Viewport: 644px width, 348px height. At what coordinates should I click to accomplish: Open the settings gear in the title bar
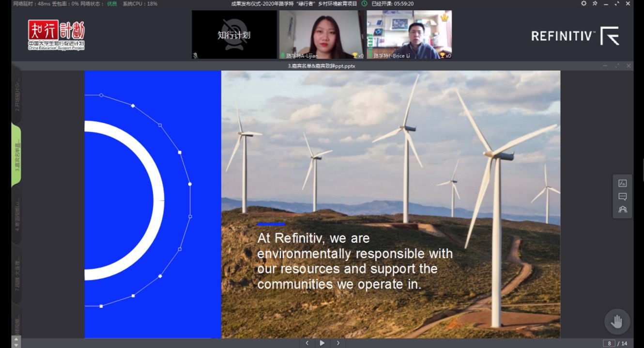click(x=584, y=3)
